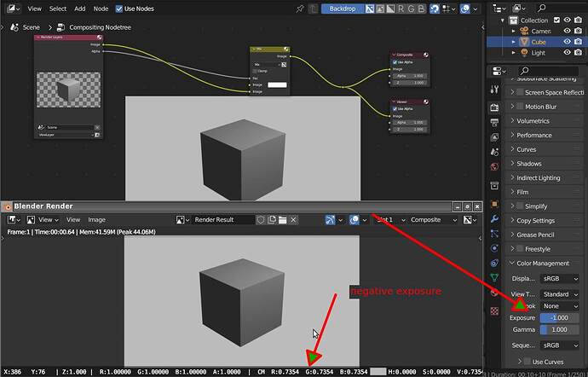Open the Scene properties tab
588x377 pixels.
point(494,152)
